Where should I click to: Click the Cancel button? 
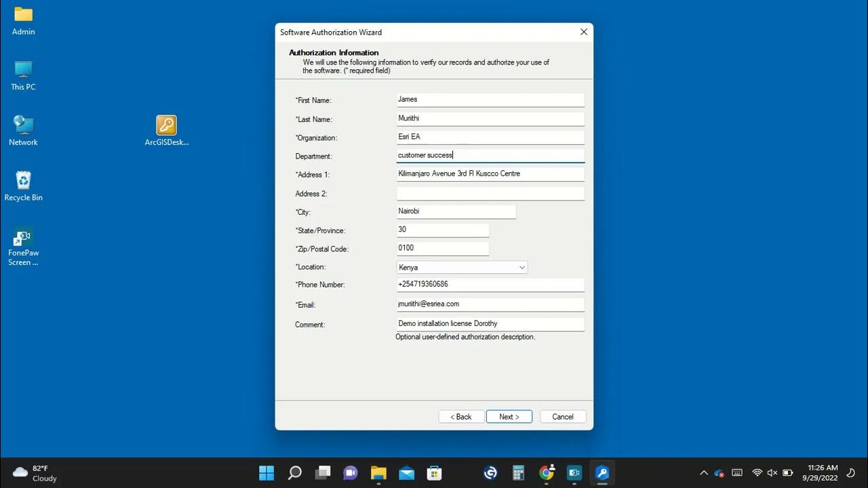coord(563,417)
